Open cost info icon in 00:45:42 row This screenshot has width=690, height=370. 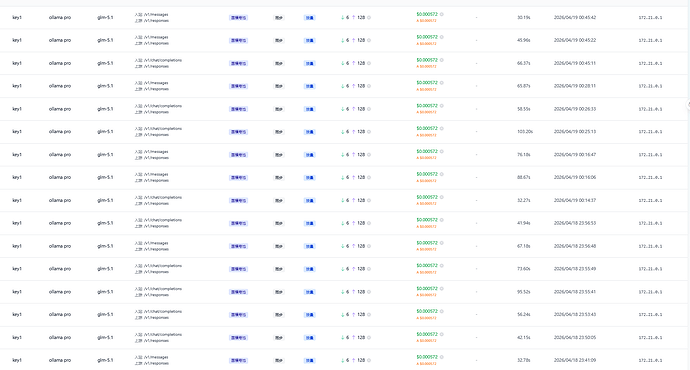[441, 15]
